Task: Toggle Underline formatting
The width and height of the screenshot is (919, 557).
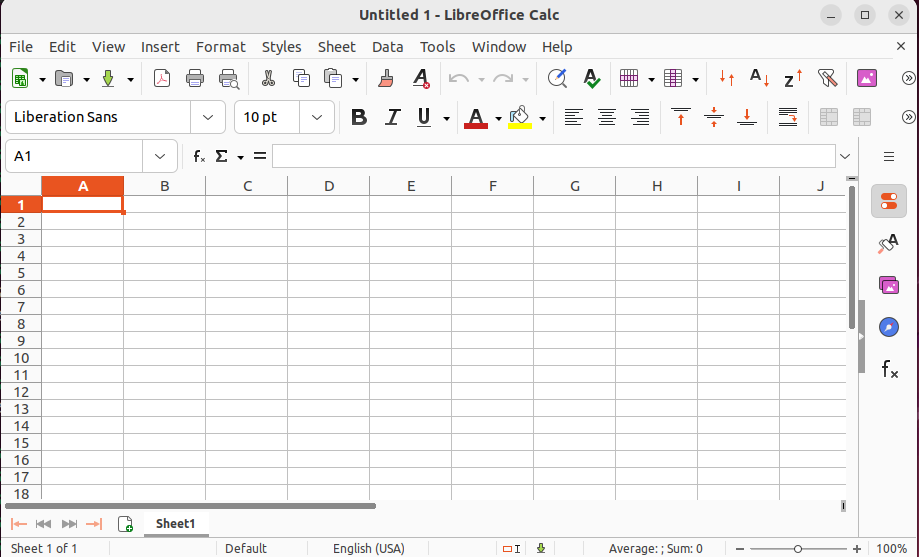Action: [424, 117]
